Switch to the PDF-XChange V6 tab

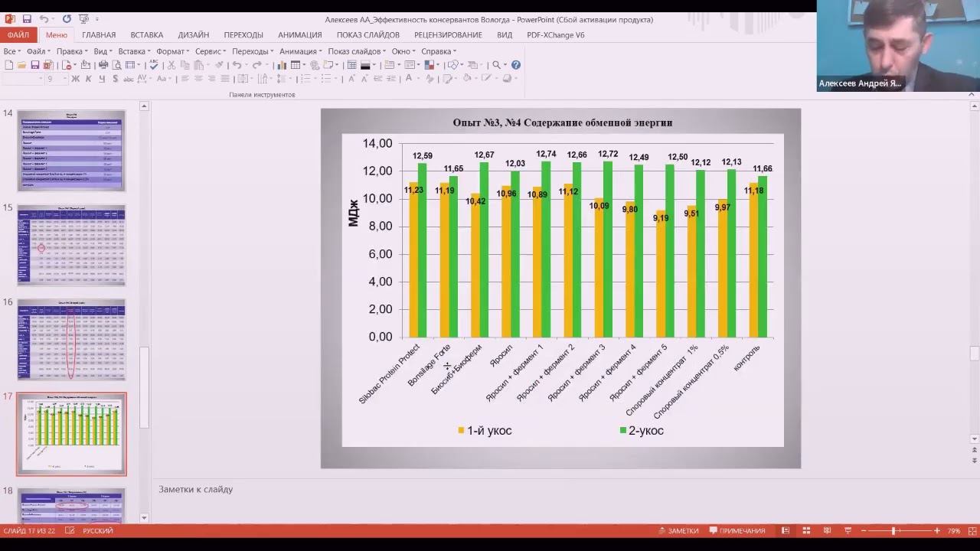pyautogui.click(x=556, y=34)
